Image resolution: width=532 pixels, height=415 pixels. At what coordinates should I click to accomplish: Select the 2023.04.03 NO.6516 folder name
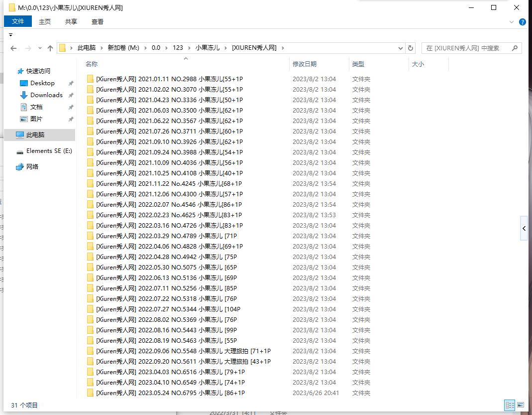pyautogui.click(x=170, y=372)
